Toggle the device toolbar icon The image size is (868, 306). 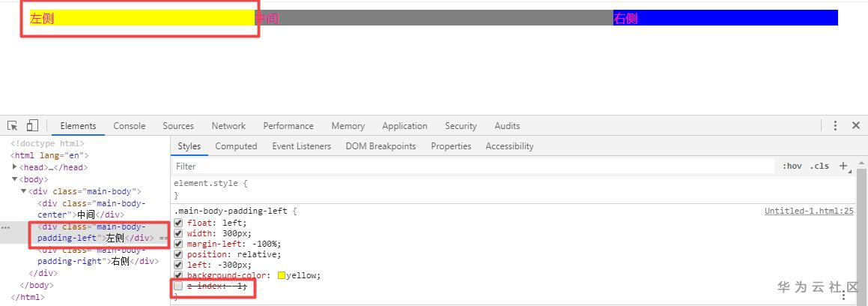coord(32,126)
